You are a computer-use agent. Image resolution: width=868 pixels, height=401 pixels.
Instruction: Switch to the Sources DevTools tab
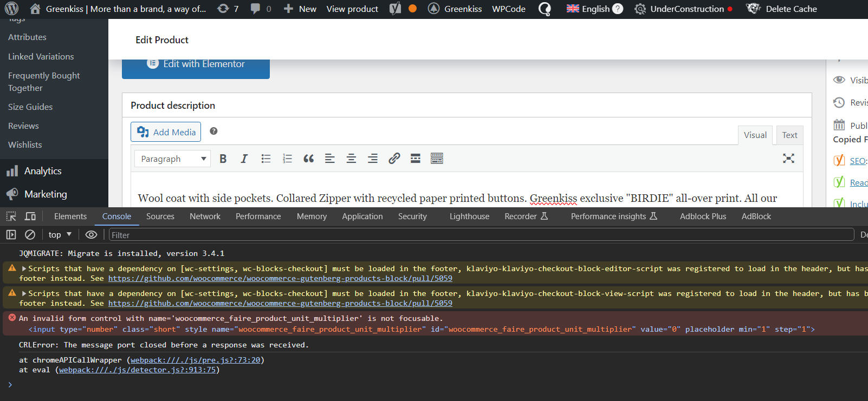tap(160, 216)
